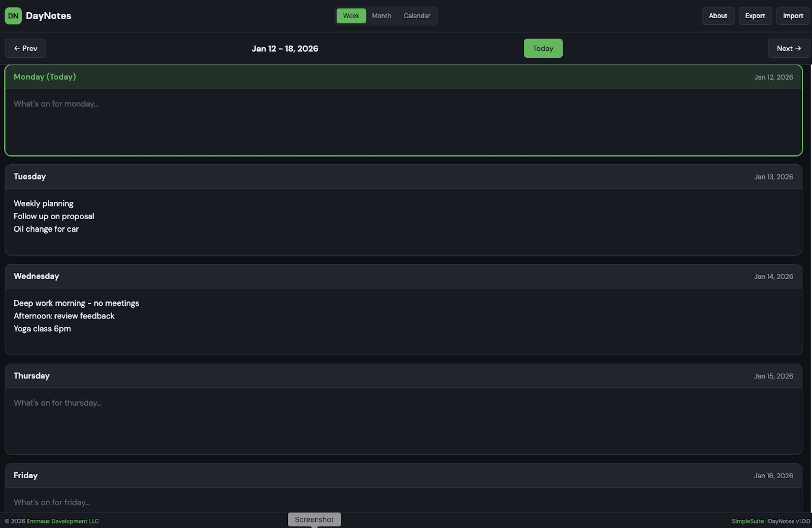Image resolution: width=812 pixels, height=528 pixels.
Task: Switch to Month view
Action: [x=381, y=16]
